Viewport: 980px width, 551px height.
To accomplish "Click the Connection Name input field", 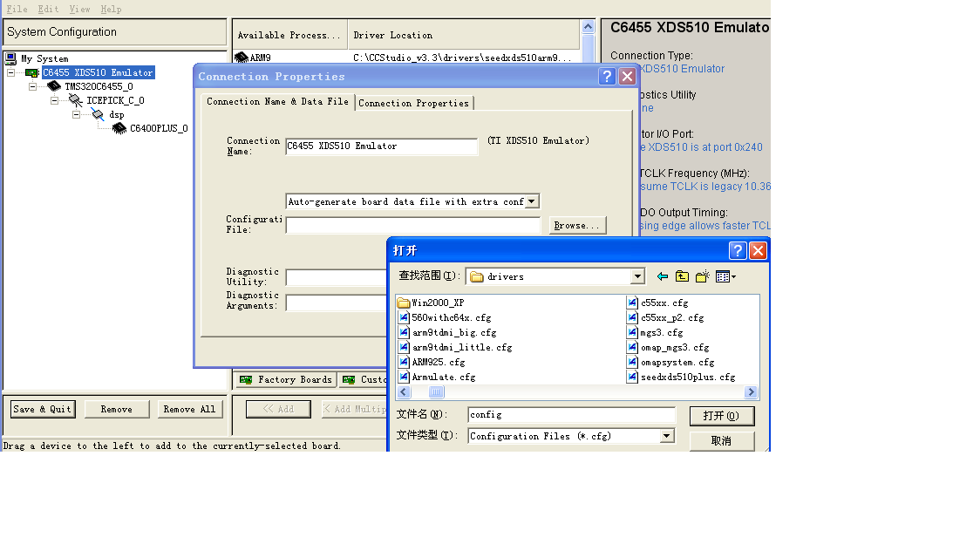I will pos(382,146).
